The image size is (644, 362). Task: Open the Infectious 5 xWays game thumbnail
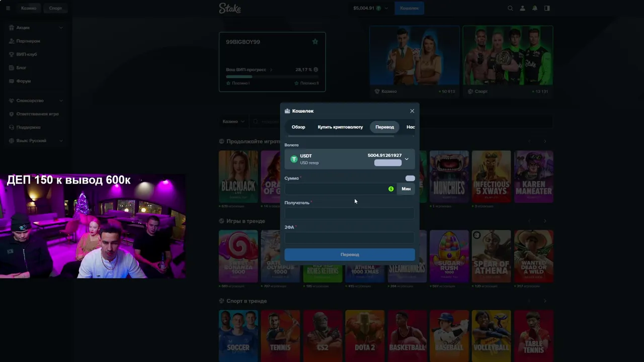pos(492,176)
